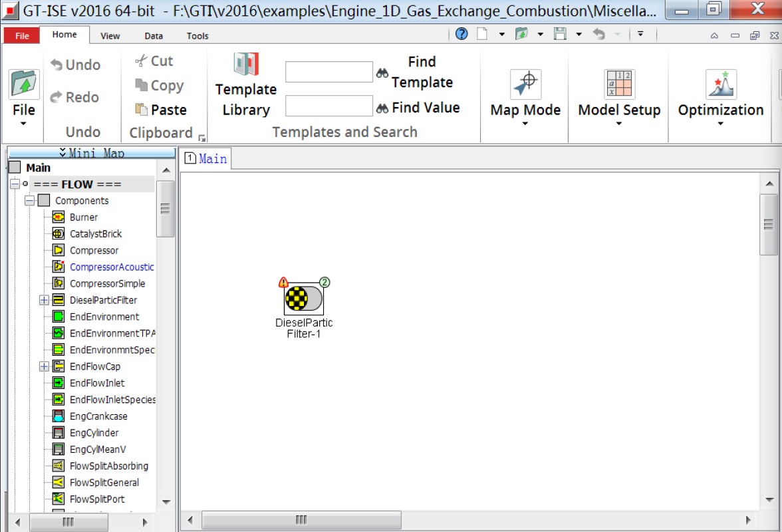Click the Cut scissors icon
The height and width of the screenshot is (532, 782).
click(x=140, y=61)
